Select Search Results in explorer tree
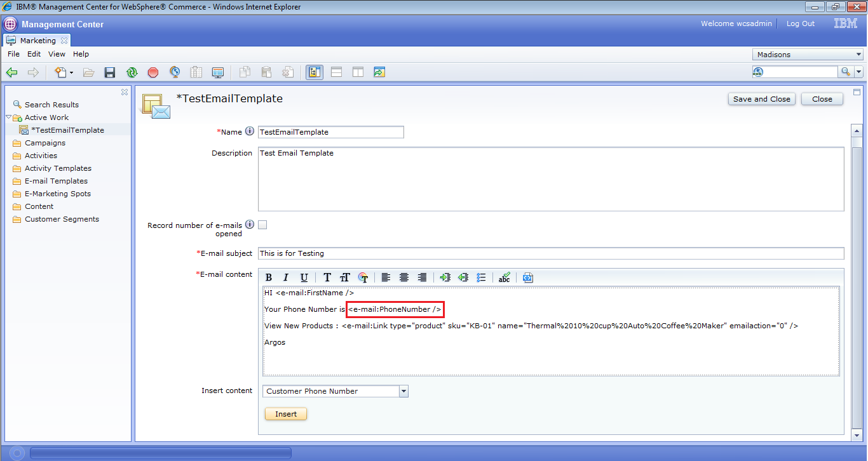 pos(51,105)
